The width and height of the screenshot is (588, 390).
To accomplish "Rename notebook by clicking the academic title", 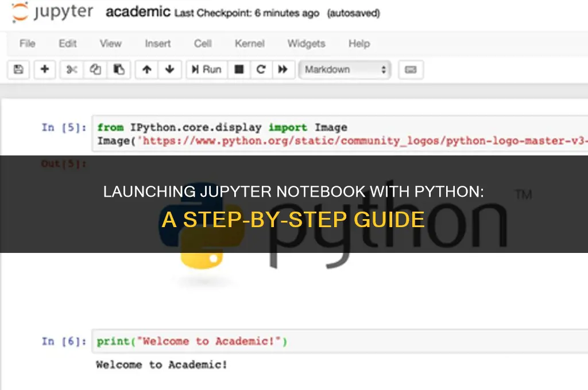I will click(x=138, y=12).
